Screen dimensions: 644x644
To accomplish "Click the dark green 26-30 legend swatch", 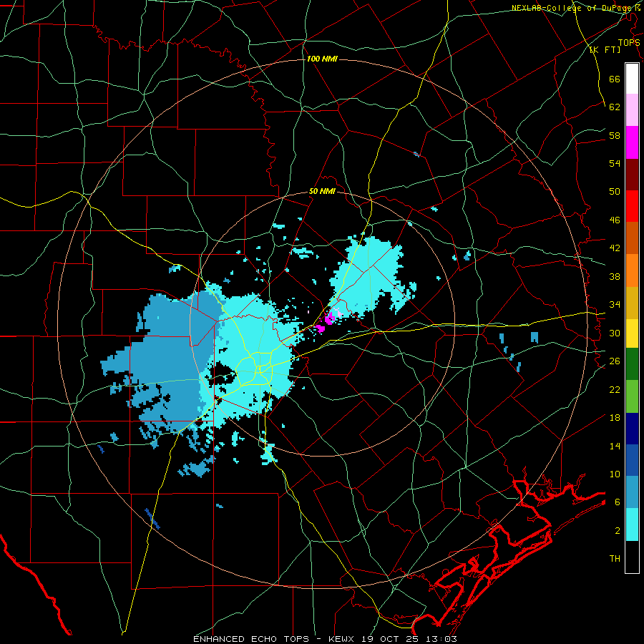I will [x=632, y=364].
